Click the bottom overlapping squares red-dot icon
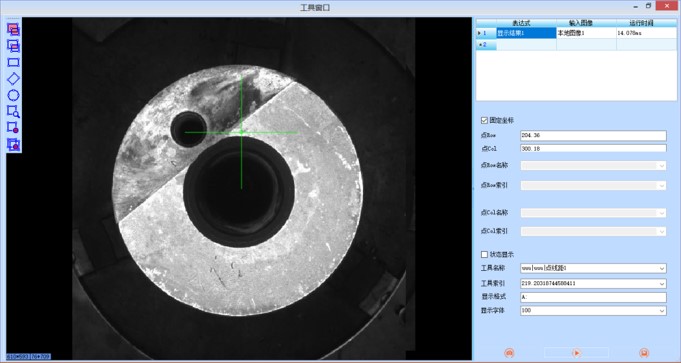Image resolution: width=681 pixels, height=363 pixels. (13, 144)
